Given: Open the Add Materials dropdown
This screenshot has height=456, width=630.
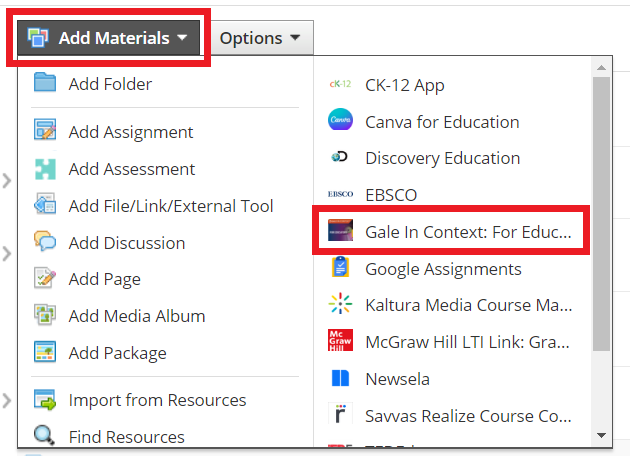Looking at the screenshot, I should tap(109, 38).
